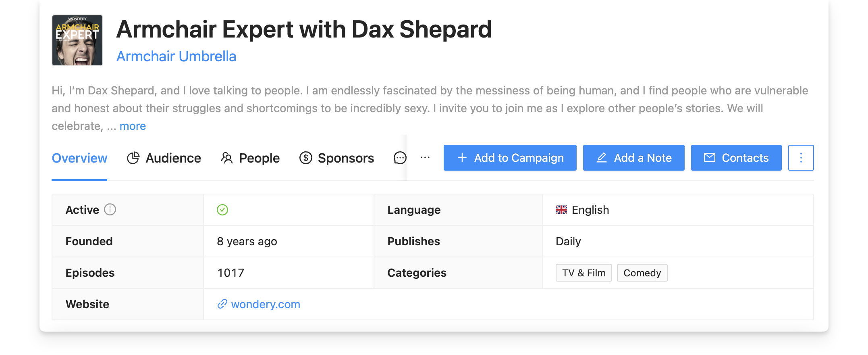Open the Contacts button
This screenshot has width=868, height=355.
click(x=736, y=158)
